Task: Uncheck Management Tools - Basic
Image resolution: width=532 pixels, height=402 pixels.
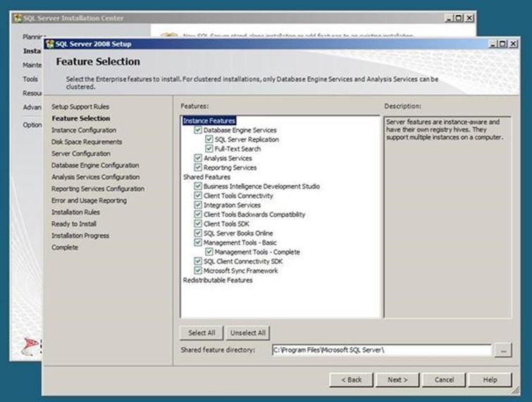Action: click(x=198, y=243)
